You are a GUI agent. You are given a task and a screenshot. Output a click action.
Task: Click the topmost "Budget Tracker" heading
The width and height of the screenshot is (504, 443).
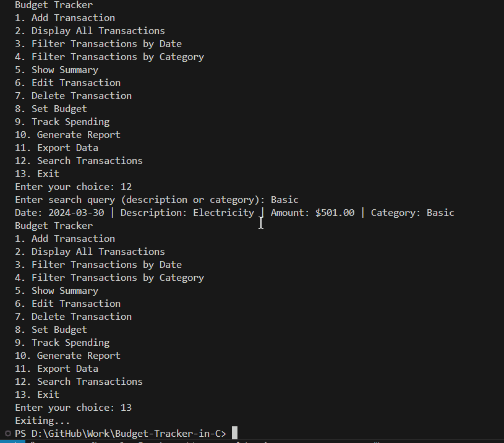[54, 5]
